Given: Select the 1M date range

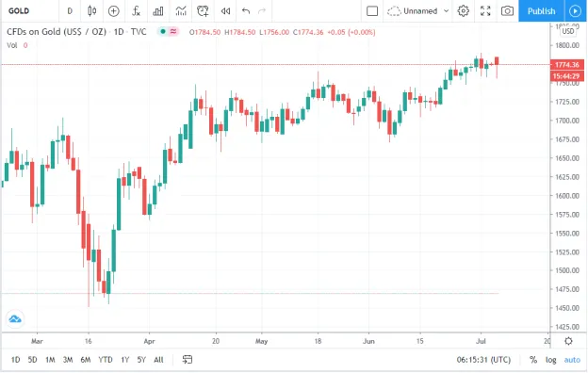Looking at the screenshot, I should pyautogui.click(x=50, y=360).
